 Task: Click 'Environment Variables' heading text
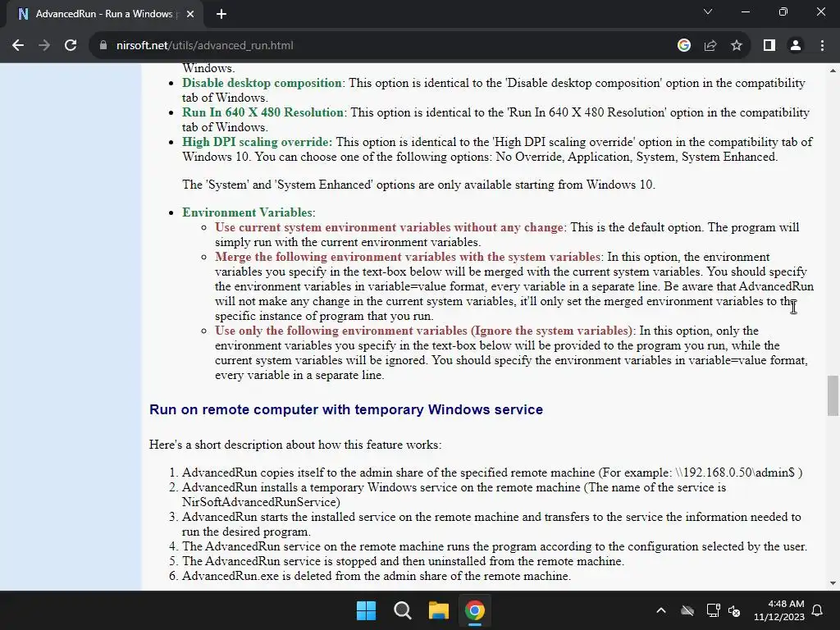(x=247, y=212)
